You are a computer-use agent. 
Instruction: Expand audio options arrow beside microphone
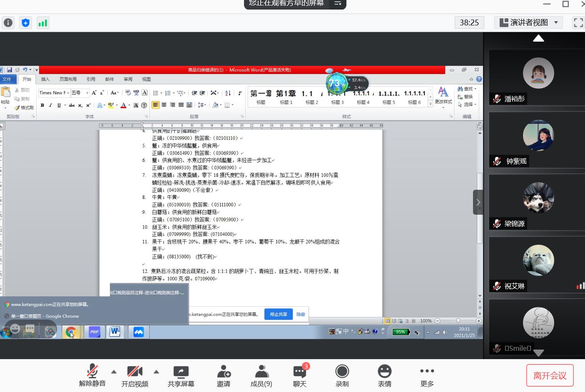tap(114, 372)
